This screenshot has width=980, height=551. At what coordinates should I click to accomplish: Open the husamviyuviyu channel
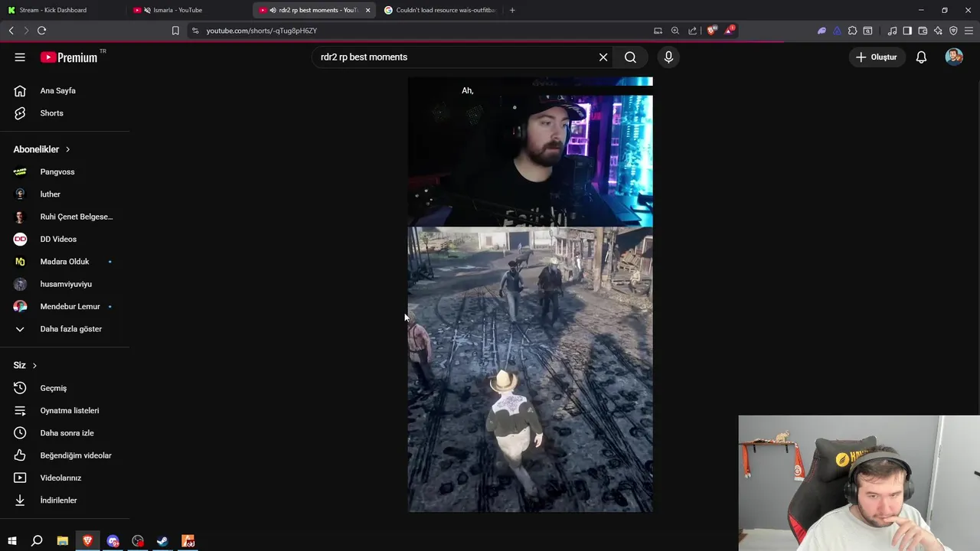coord(65,284)
